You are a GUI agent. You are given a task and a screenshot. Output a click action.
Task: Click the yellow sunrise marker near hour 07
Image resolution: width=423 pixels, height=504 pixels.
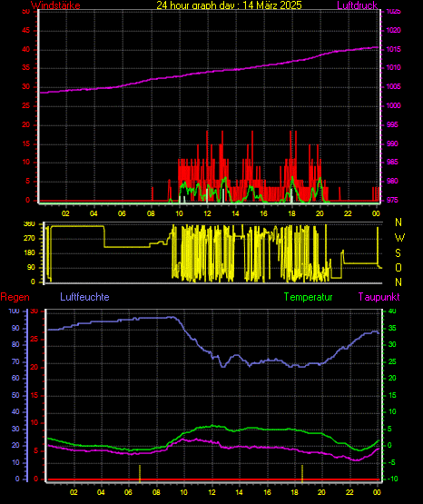[140, 473]
